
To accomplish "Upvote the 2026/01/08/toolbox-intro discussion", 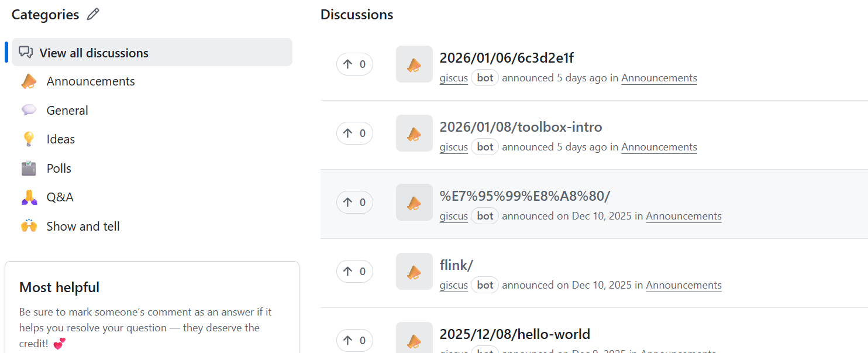I will coord(354,133).
